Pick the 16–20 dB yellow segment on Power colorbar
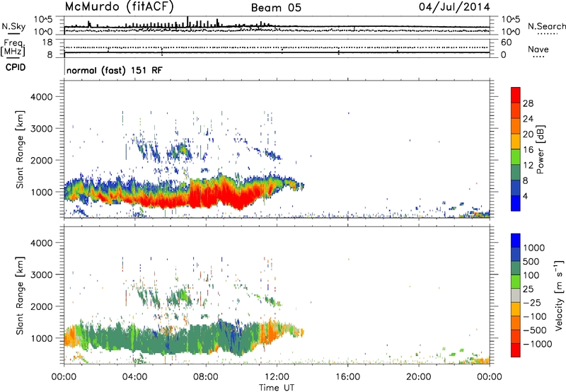The width and height of the screenshot is (566, 392). click(x=516, y=142)
